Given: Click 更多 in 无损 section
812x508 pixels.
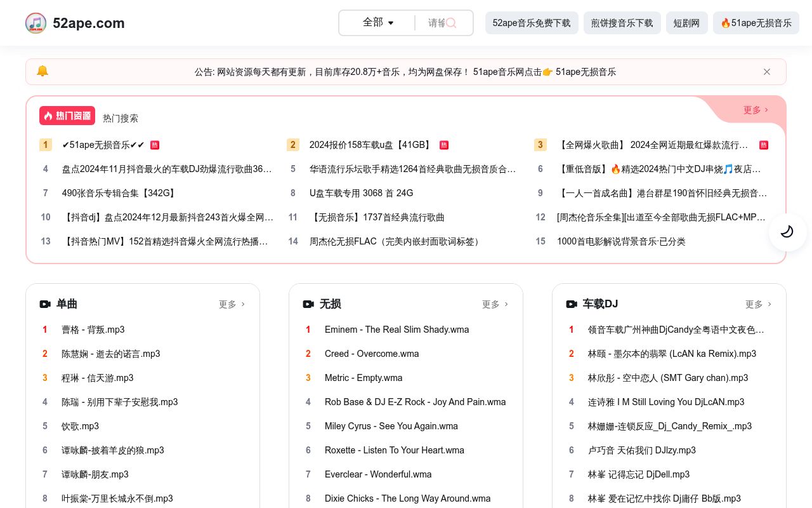Looking at the screenshot, I should click(x=495, y=304).
